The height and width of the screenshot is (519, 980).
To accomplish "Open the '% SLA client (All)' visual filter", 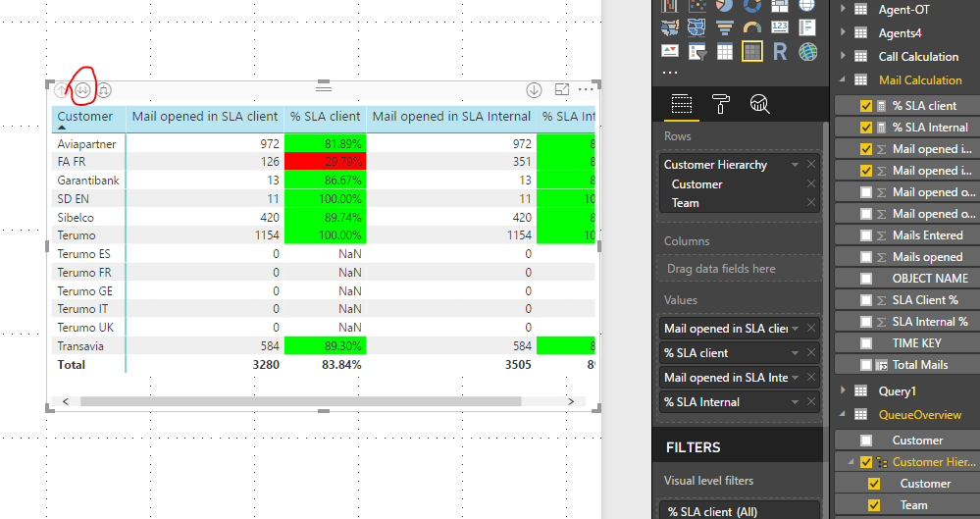I will 739,510.
